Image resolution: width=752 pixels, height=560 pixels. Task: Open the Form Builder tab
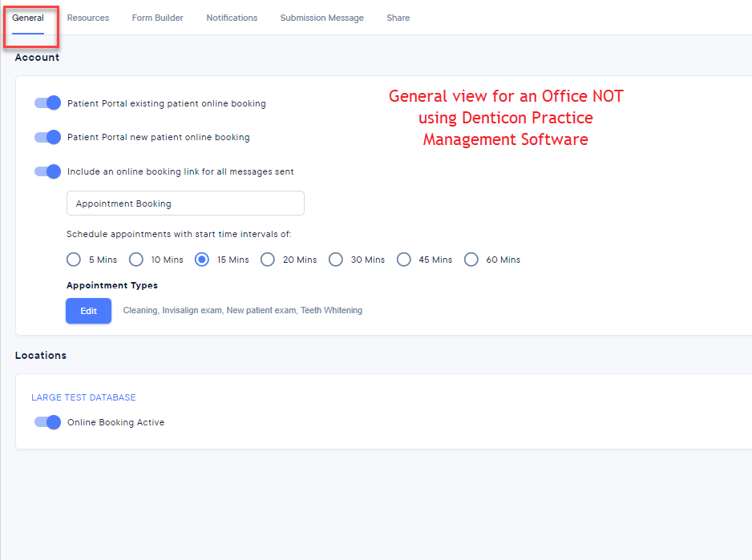click(157, 18)
